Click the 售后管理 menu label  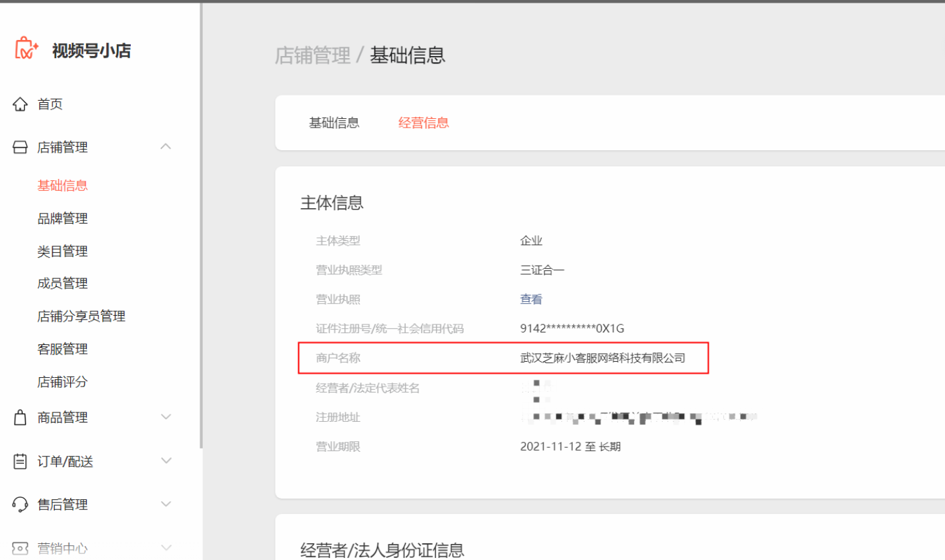click(x=63, y=505)
